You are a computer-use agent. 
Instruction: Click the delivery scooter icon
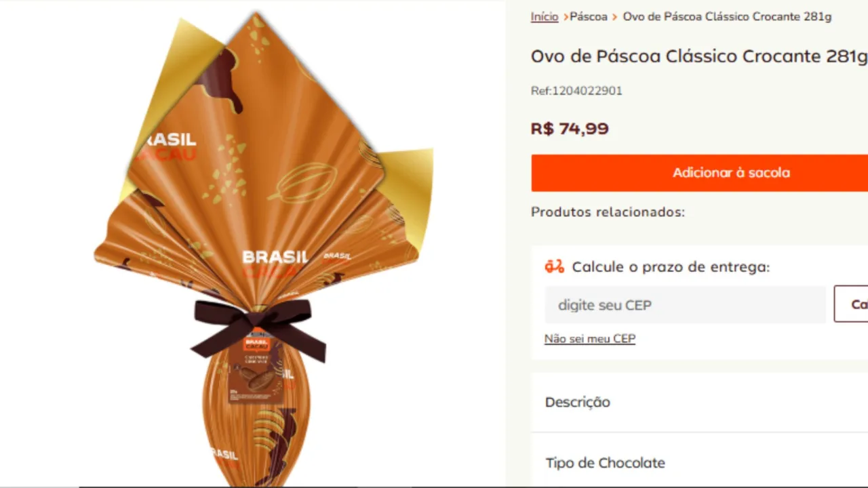554,266
